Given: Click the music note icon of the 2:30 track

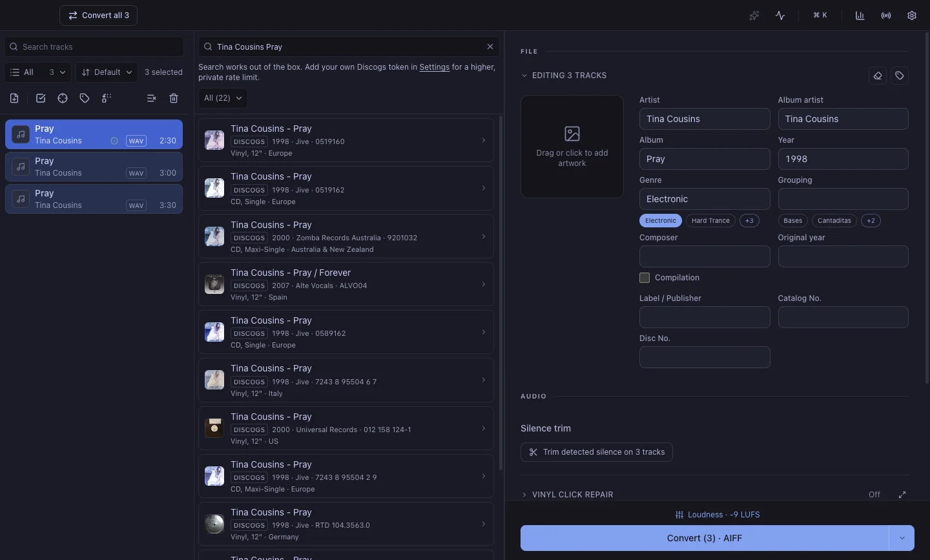Looking at the screenshot, I should point(21,134).
